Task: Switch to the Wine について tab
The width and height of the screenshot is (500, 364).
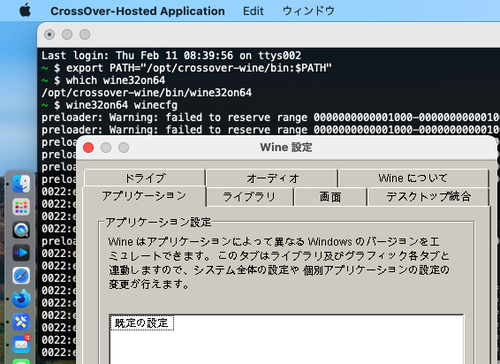Action: click(x=413, y=178)
